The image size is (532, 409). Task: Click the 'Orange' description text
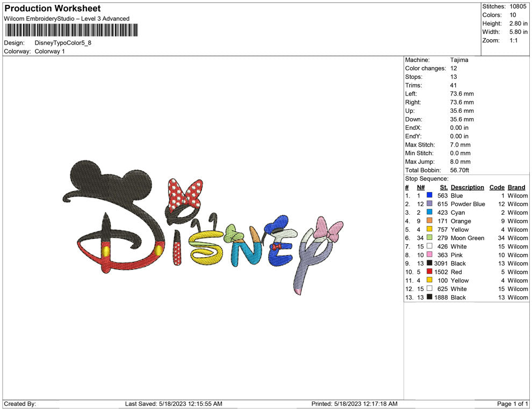tap(461, 221)
